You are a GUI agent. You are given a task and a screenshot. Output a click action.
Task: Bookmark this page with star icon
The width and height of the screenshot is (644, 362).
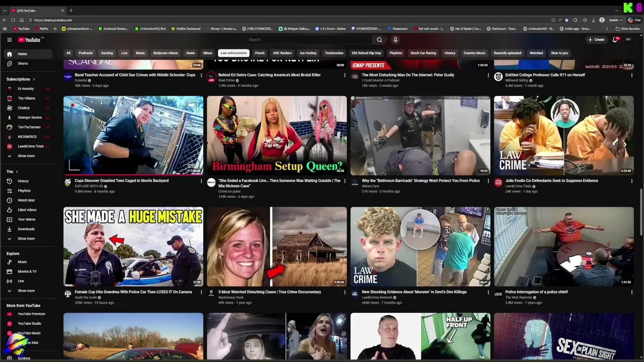[x=567, y=20]
